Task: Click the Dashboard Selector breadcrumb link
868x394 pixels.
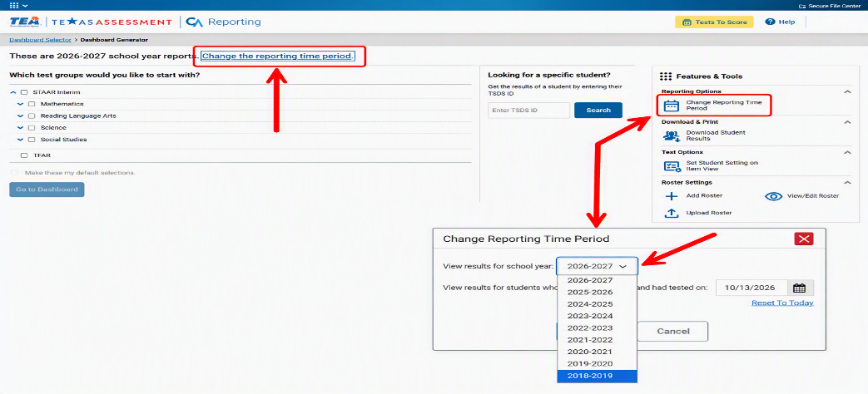Action: tap(40, 40)
